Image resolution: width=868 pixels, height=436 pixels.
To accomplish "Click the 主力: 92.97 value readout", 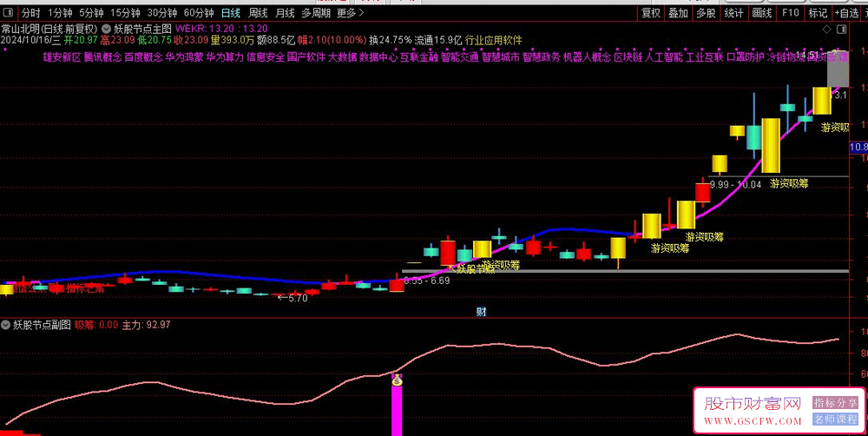I will (146, 325).
